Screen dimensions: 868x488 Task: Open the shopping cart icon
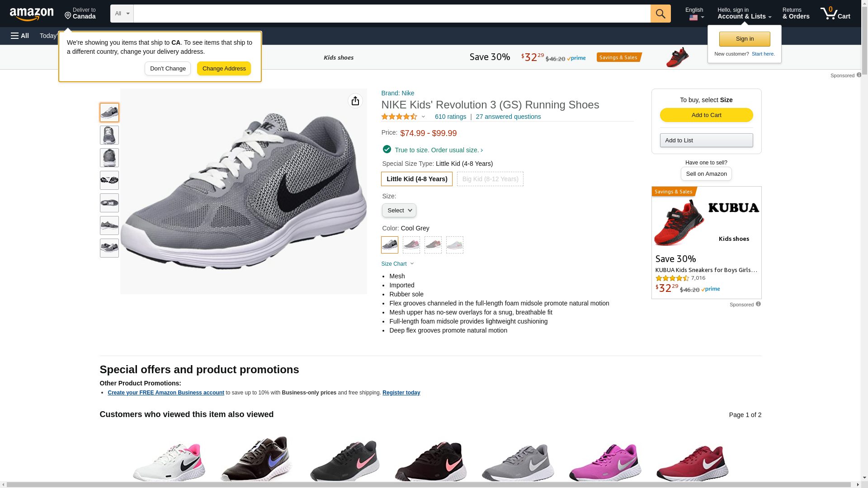(835, 14)
